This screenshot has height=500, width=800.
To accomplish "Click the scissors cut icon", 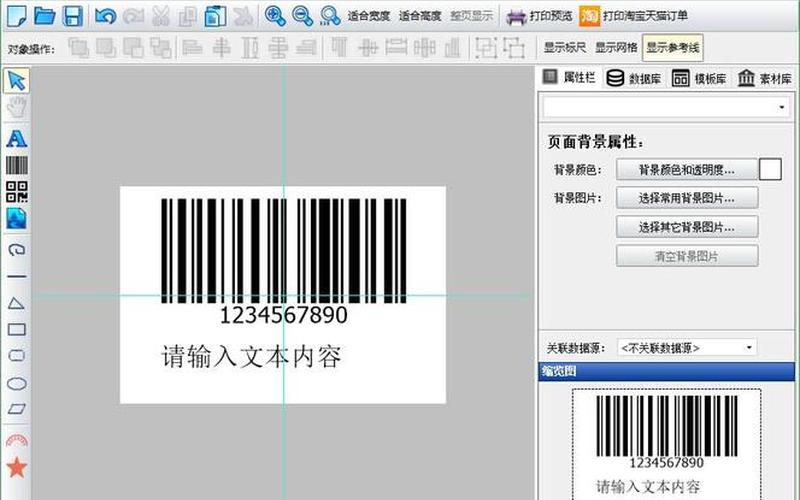I will click(161, 16).
